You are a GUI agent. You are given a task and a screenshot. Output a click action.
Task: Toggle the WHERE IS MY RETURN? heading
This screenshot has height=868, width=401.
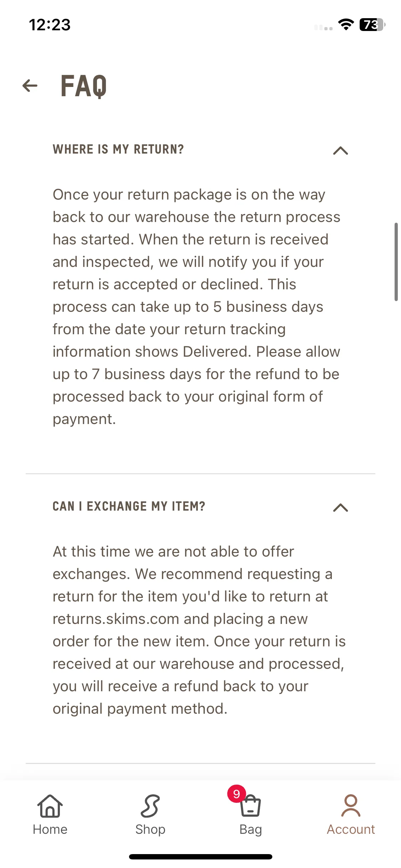[118, 149]
